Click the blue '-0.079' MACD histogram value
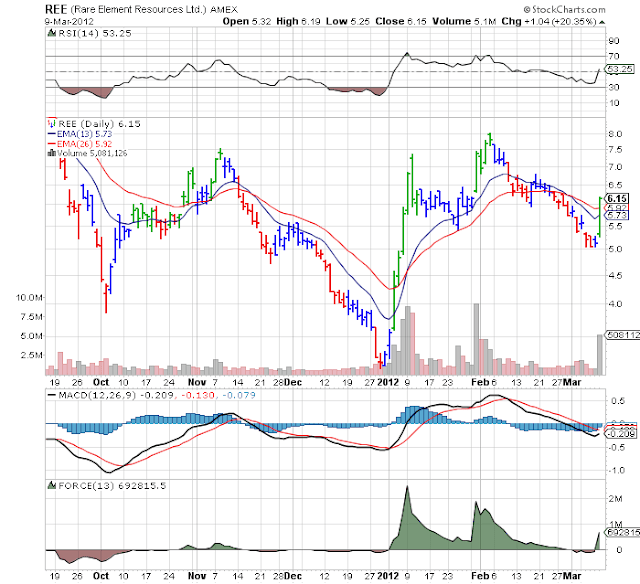This screenshot has height=584, width=640. point(239,395)
